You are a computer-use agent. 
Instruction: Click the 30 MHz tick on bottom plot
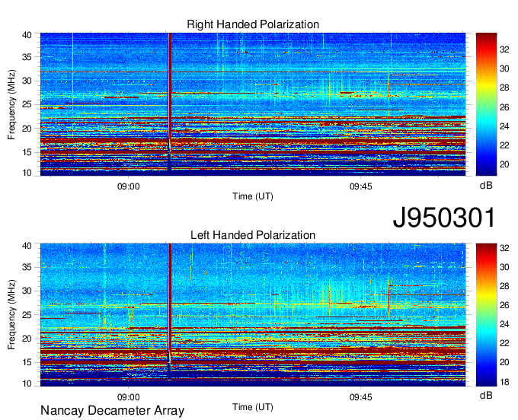[x=27, y=291]
